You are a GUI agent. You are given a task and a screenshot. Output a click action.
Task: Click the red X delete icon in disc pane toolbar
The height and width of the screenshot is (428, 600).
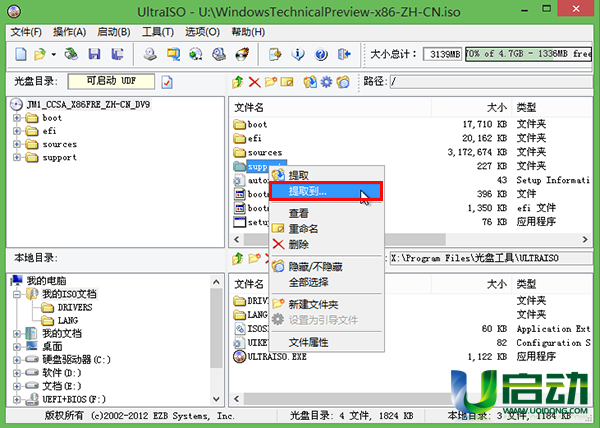click(254, 82)
